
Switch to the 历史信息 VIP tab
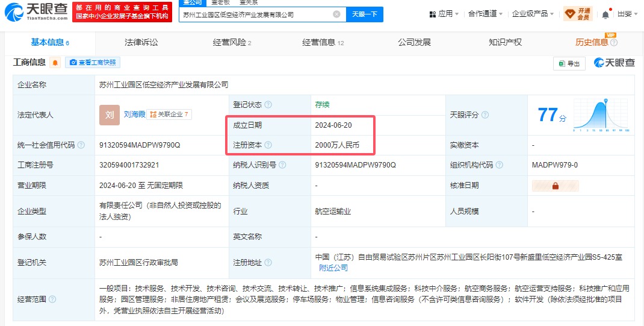(592, 42)
